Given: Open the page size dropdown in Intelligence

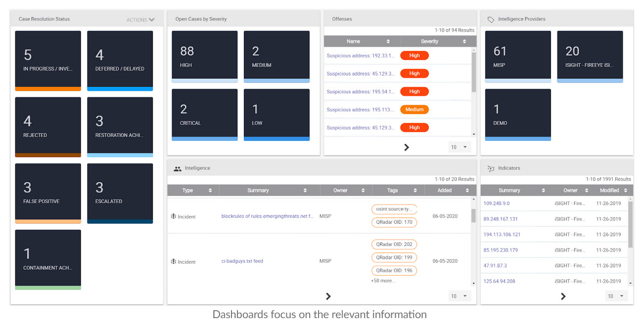Looking at the screenshot, I should 460,296.
